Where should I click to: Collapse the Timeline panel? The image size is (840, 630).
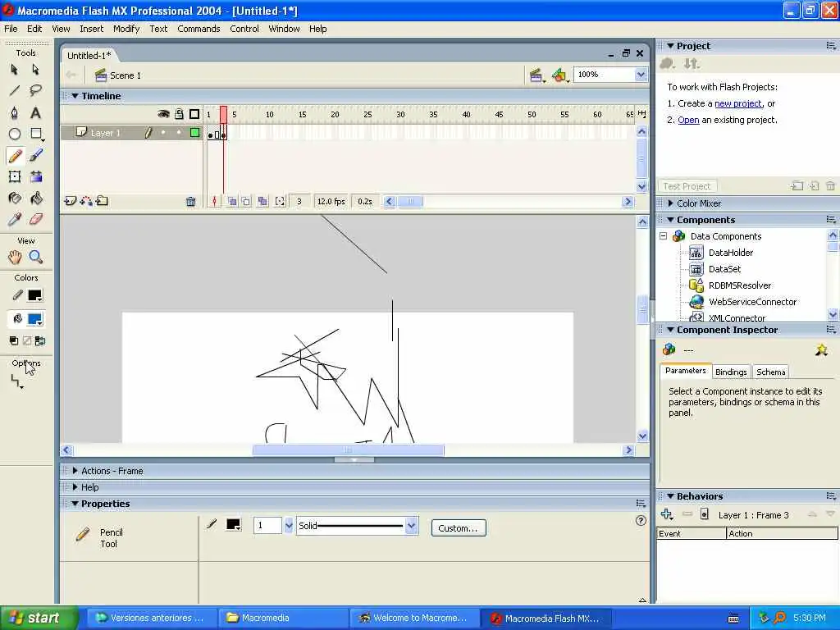click(x=75, y=96)
